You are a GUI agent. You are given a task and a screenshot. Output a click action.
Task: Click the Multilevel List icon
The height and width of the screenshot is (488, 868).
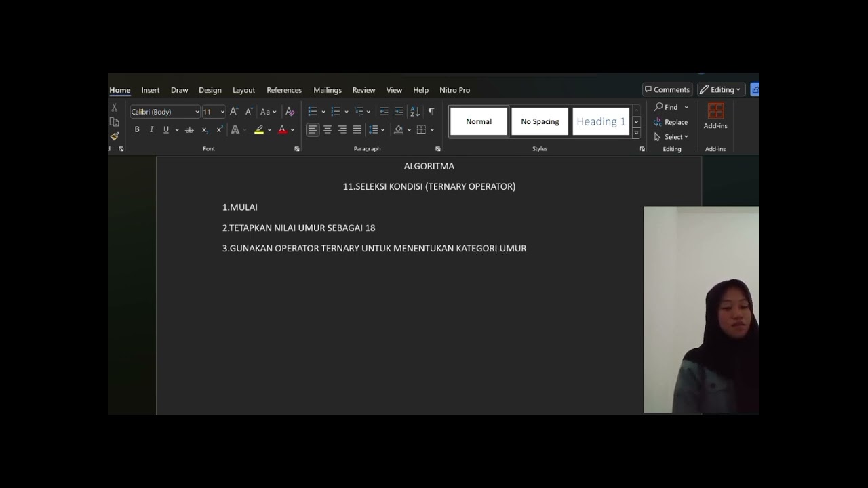[x=359, y=112]
